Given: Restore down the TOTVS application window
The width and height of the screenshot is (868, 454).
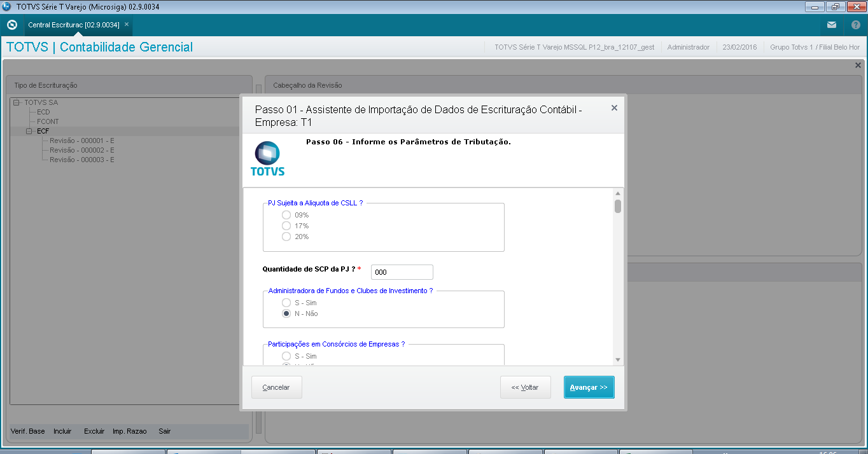Looking at the screenshot, I should [835, 7].
